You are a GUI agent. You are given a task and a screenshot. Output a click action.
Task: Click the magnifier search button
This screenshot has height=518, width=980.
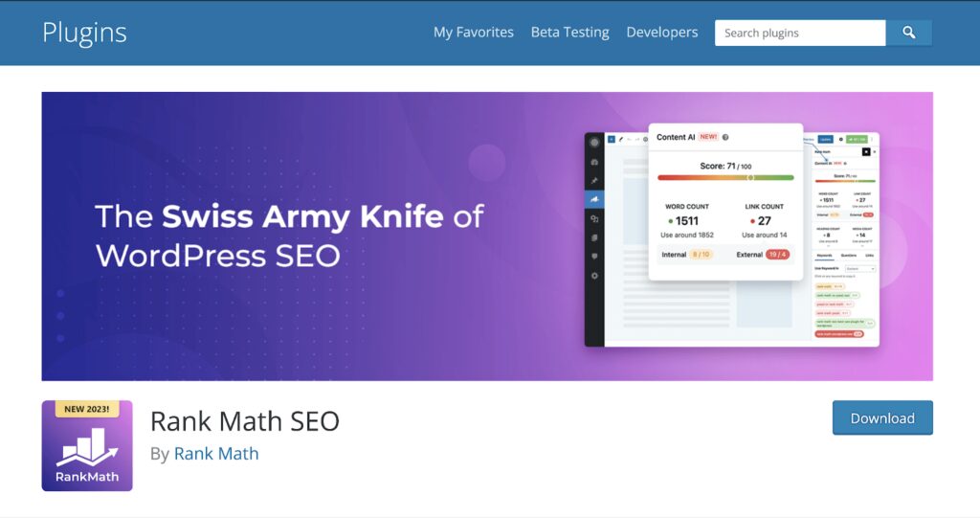point(909,33)
